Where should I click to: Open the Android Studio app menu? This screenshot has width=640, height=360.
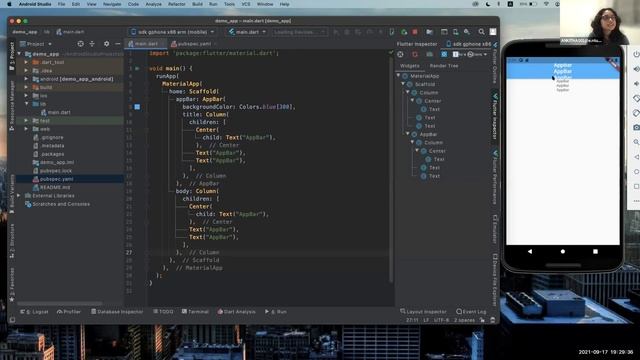coord(35,4)
